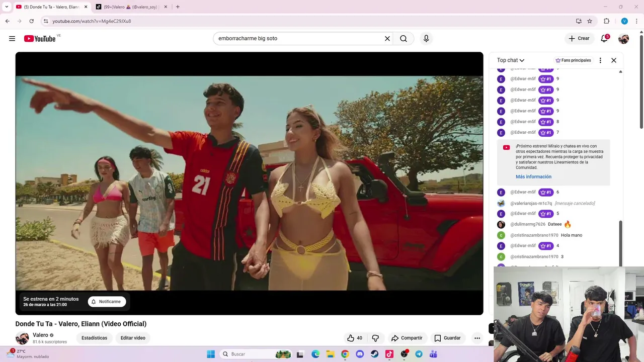The height and width of the screenshot is (362, 644).
Task: Open Discord from the taskbar
Action: pyautogui.click(x=360, y=354)
